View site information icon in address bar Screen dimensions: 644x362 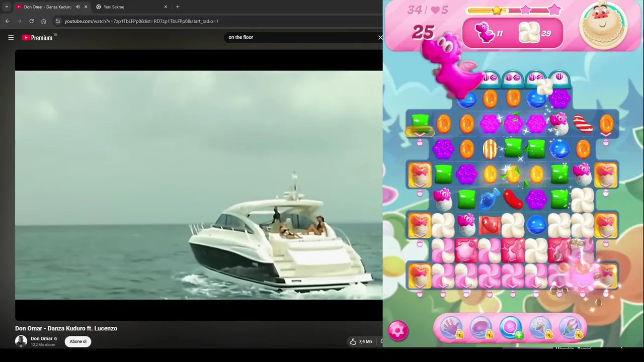tap(58, 21)
